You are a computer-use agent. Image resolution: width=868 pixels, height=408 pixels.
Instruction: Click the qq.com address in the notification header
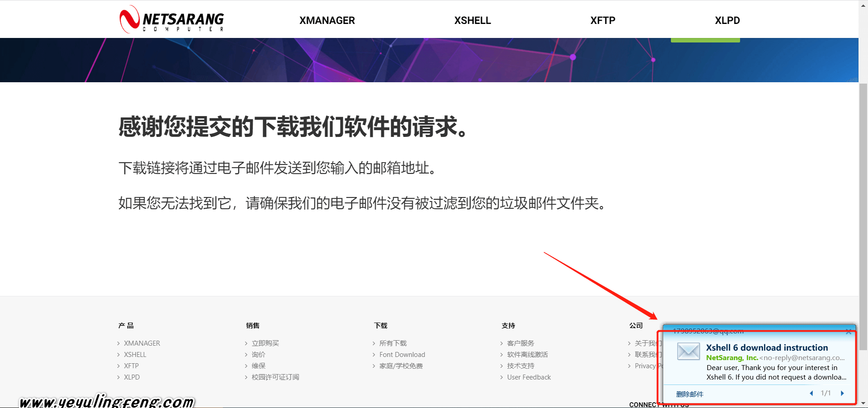(708, 331)
